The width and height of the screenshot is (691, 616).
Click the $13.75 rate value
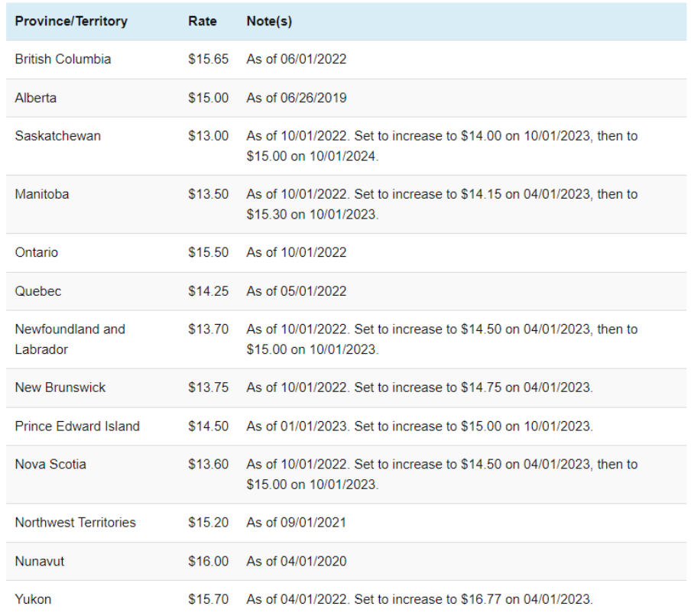pos(209,387)
